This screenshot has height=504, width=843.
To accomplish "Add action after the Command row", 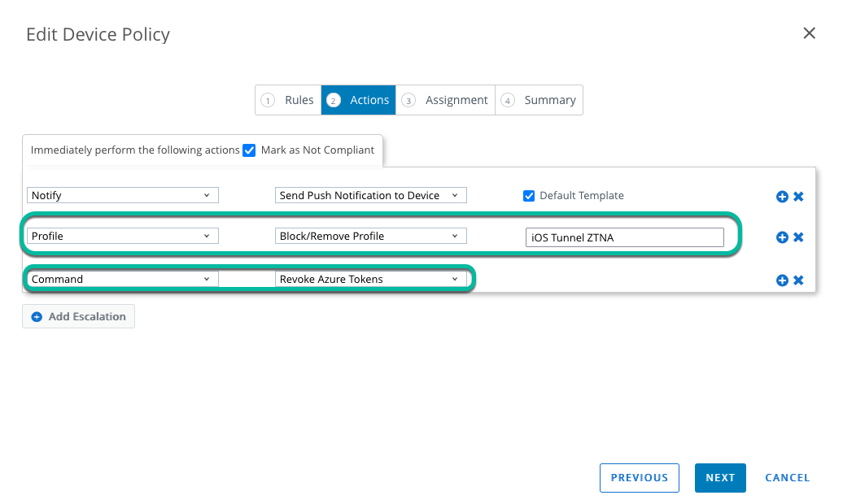I will pyautogui.click(x=782, y=280).
